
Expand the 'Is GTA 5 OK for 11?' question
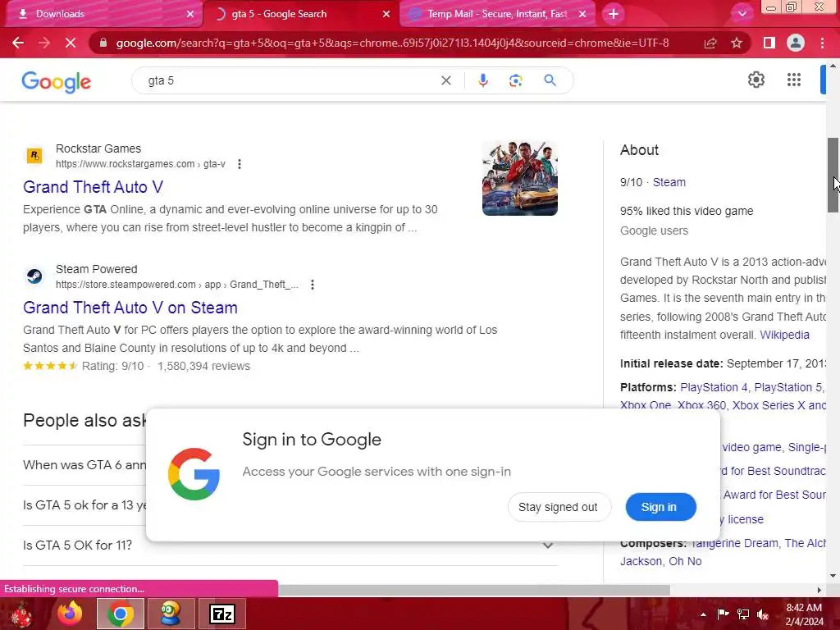[290, 545]
